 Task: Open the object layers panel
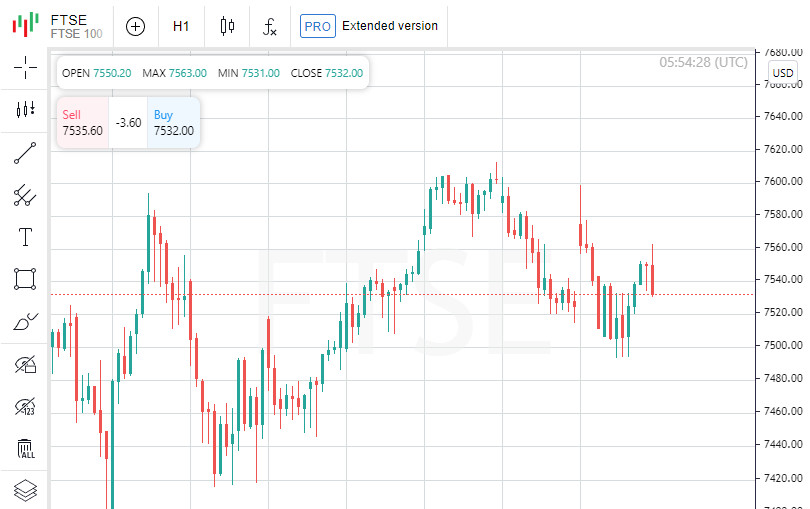tap(25, 490)
